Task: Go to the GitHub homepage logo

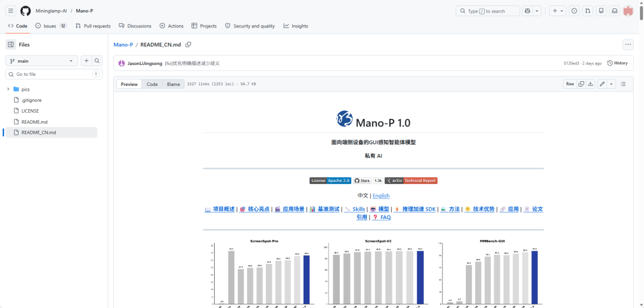Action: click(26, 11)
